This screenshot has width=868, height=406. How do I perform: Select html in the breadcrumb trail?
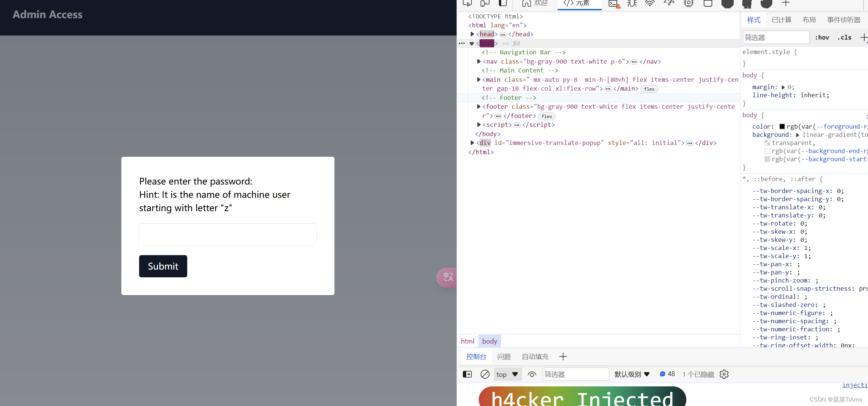tap(468, 341)
